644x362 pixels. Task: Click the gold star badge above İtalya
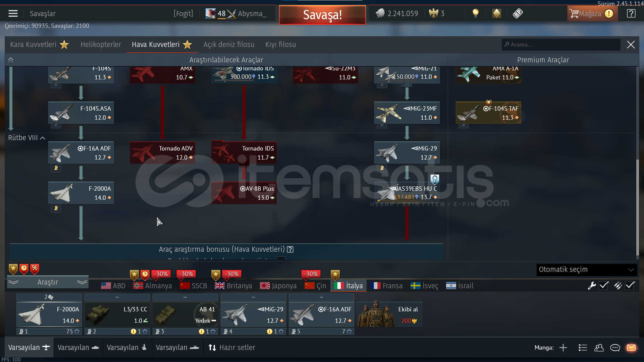click(335, 275)
